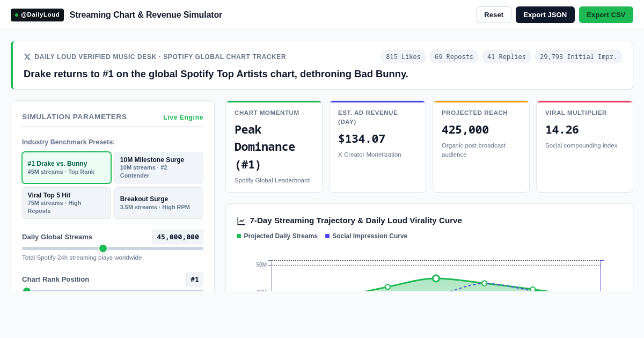This screenshot has width=644, height=338.
Task: Click the Organic post broadcast audience caption
Action: point(473,150)
